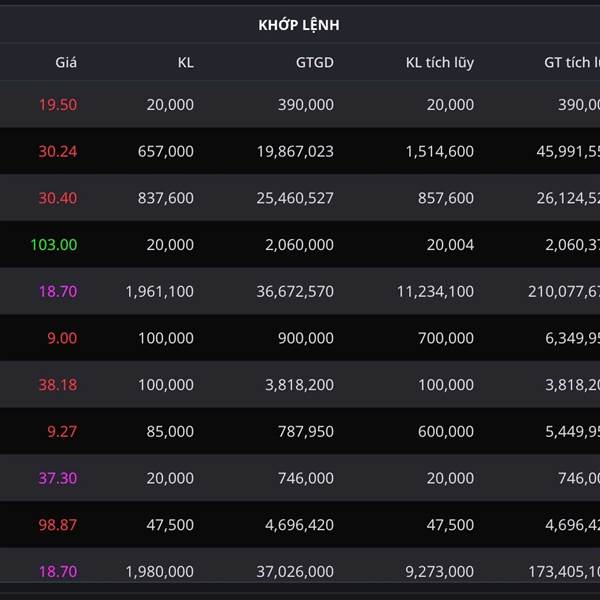Click the KL tích lũy column header
This screenshot has height=600, width=600.
[x=440, y=62]
